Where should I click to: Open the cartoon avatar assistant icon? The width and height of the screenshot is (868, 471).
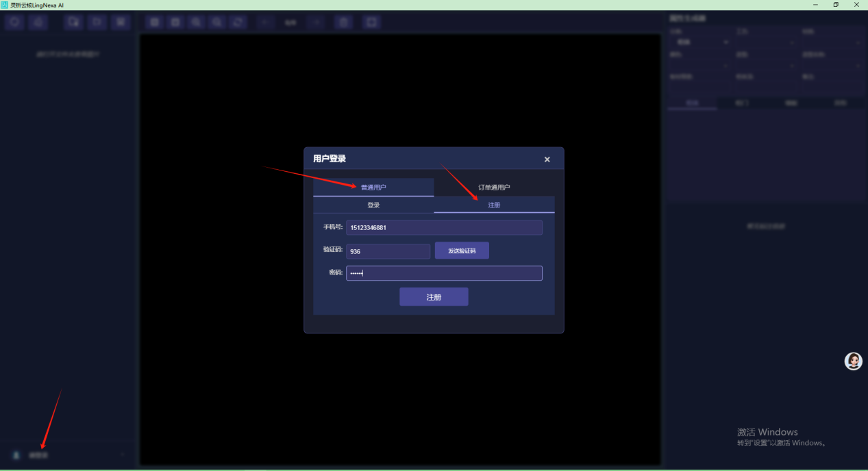tap(853, 361)
